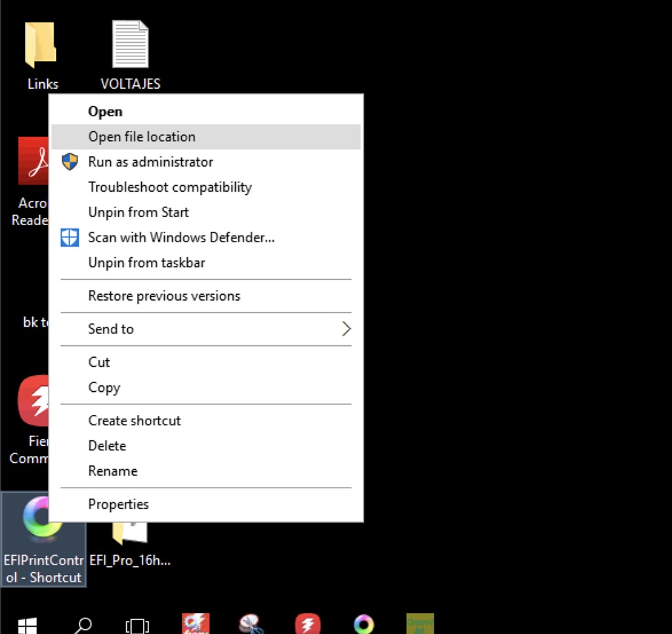Select Unpin from taskbar
The width and height of the screenshot is (672, 634).
pos(146,262)
